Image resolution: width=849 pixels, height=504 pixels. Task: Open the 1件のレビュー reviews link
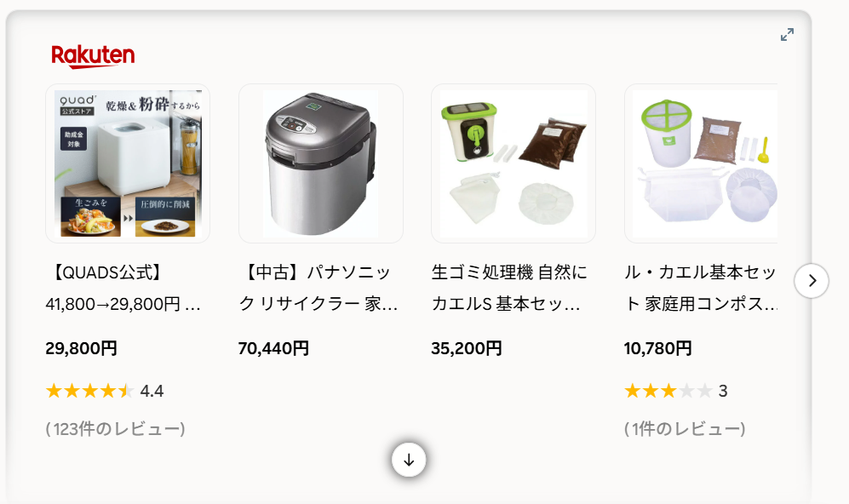point(685,429)
